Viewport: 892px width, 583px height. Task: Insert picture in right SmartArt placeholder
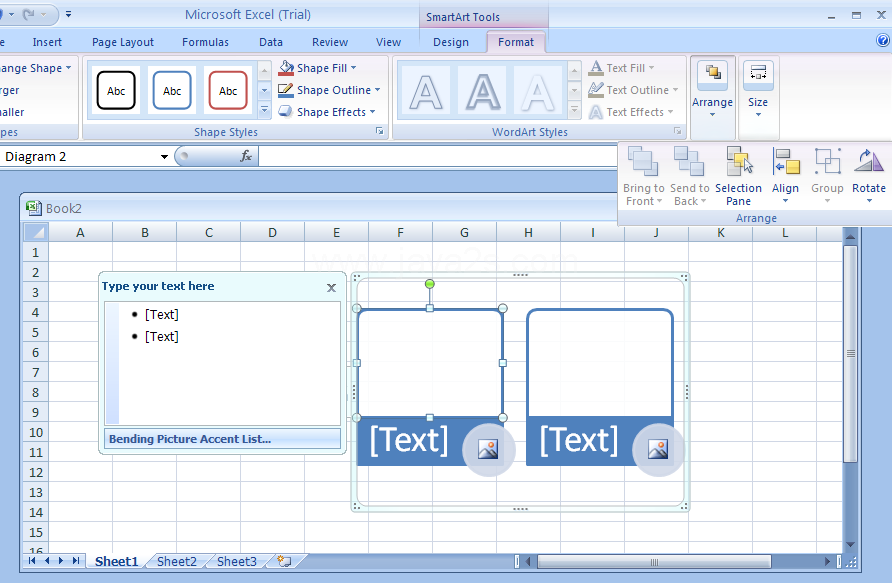coord(658,450)
